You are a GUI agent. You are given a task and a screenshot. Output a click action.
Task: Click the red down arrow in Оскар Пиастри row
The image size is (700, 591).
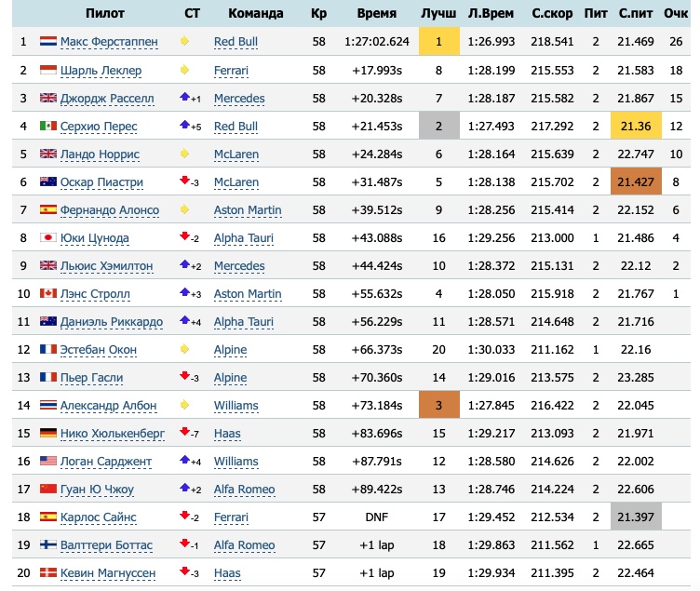[x=184, y=181]
